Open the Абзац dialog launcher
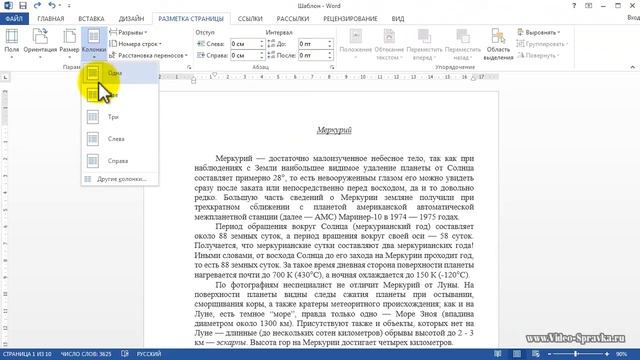 (332, 67)
